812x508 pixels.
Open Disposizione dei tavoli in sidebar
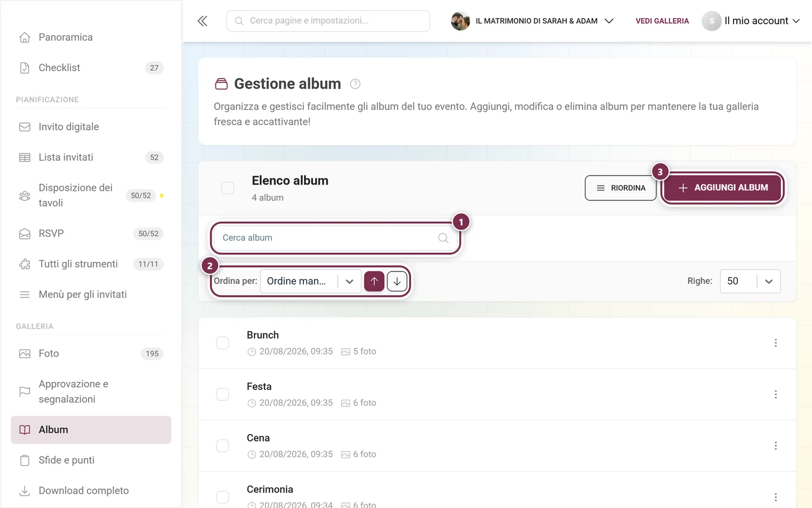(x=91, y=195)
